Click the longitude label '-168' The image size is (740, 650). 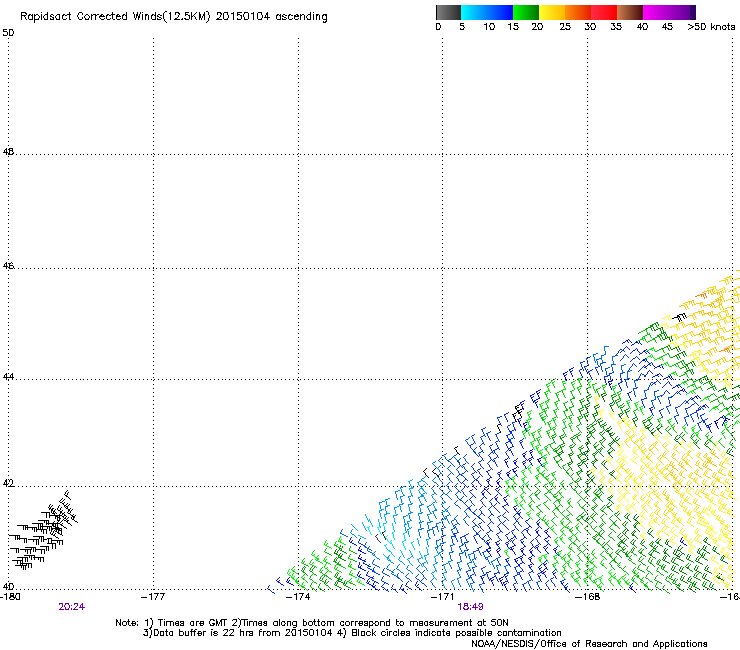(x=588, y=597)
